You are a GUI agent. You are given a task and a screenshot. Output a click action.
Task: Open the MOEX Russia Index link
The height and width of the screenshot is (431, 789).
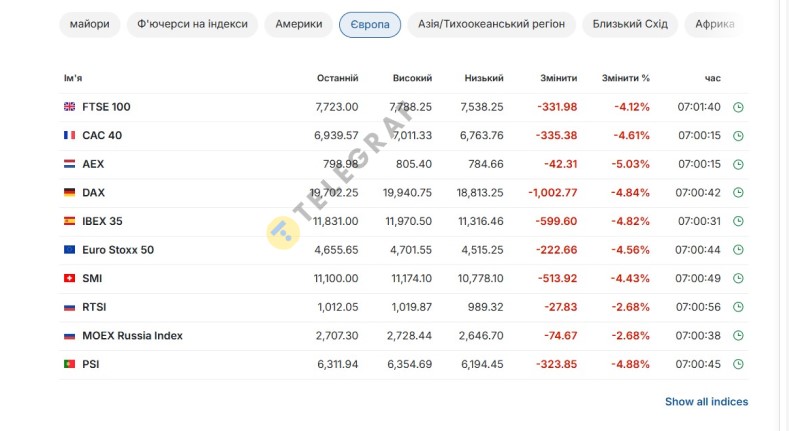132,335
